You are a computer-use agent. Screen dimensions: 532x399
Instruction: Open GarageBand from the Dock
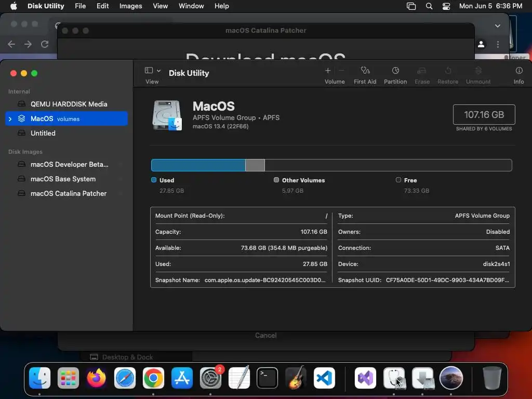[296, 378]
